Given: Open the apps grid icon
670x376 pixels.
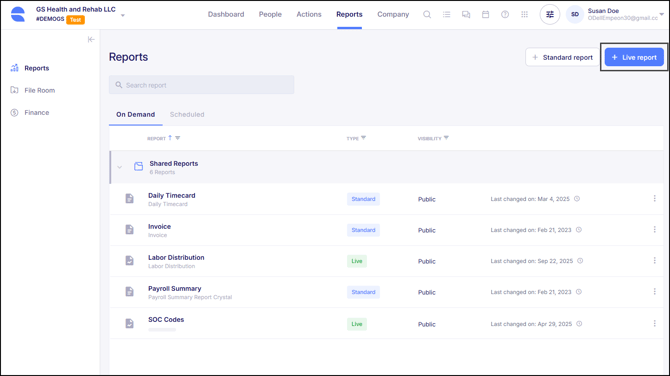Looking at the screenshot, I should (524, 15).
